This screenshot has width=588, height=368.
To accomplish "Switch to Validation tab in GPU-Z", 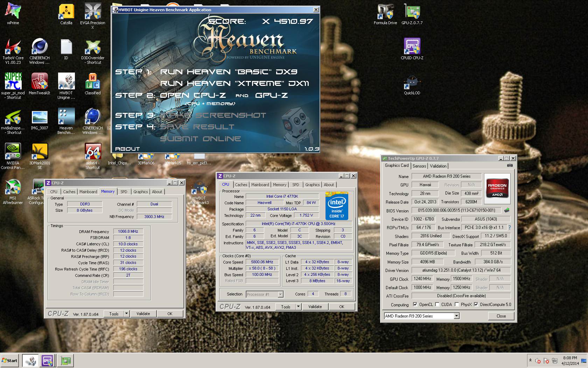I will point(438,166).
